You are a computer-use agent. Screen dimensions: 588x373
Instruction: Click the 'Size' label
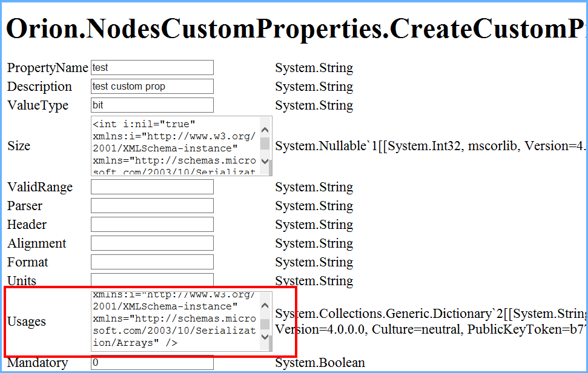[x=19, y=146]
